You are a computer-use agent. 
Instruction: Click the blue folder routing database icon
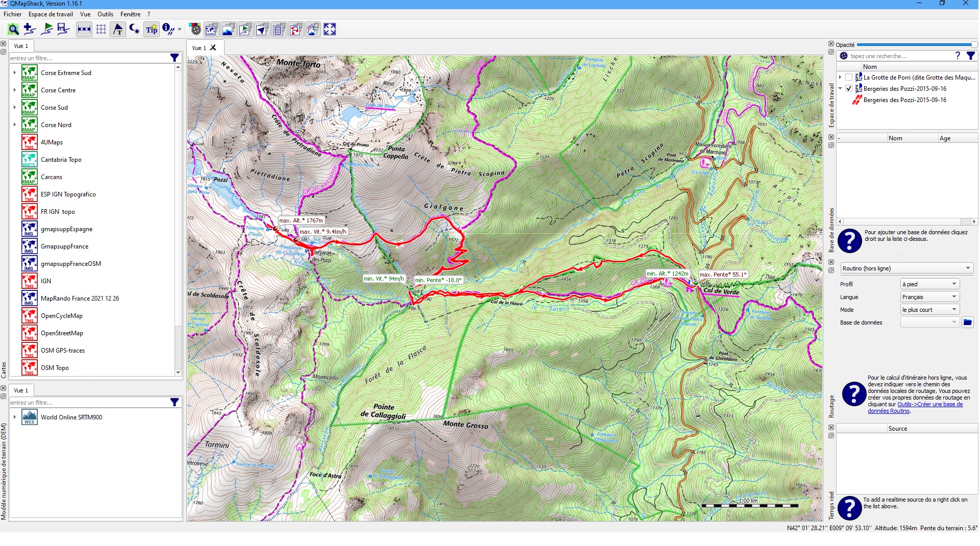(x=967, y=322)
